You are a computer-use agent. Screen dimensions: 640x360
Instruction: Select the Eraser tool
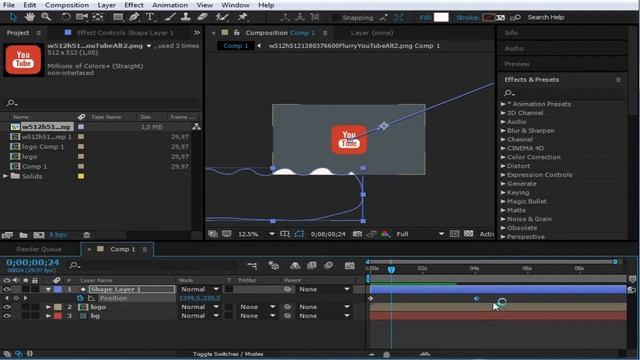202,17
